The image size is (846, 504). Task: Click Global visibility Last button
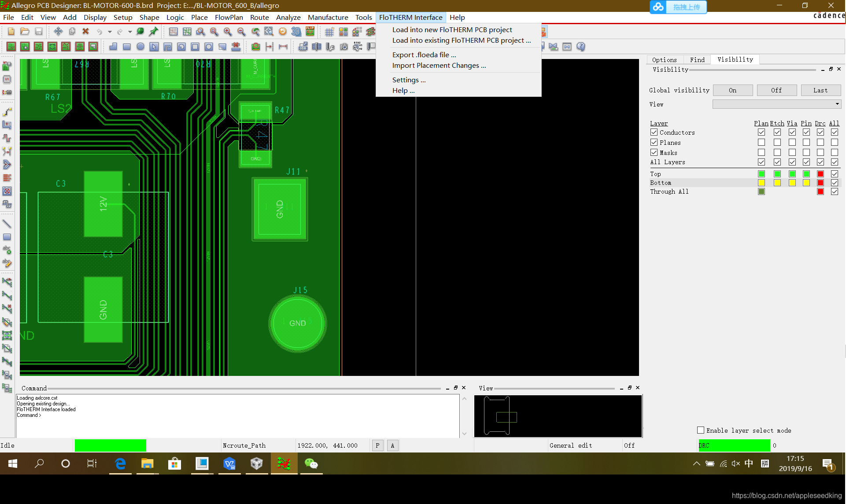pyautogui.click(x=821, y=90)
